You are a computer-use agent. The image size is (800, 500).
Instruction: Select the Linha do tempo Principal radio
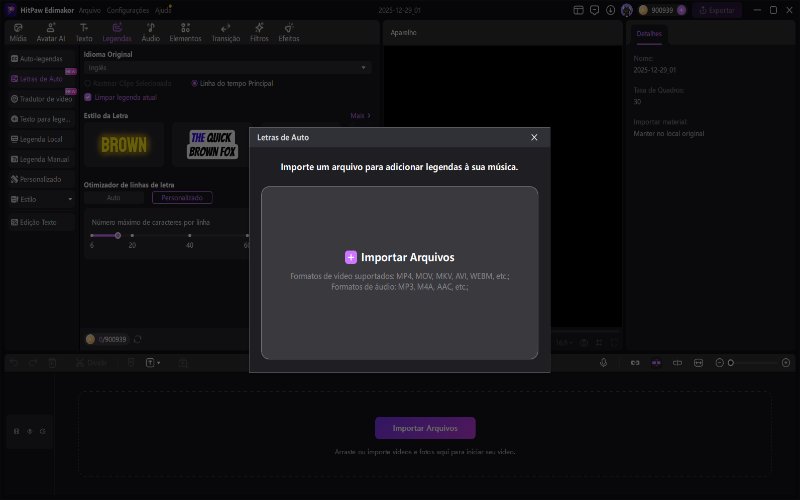pos(194,83)
